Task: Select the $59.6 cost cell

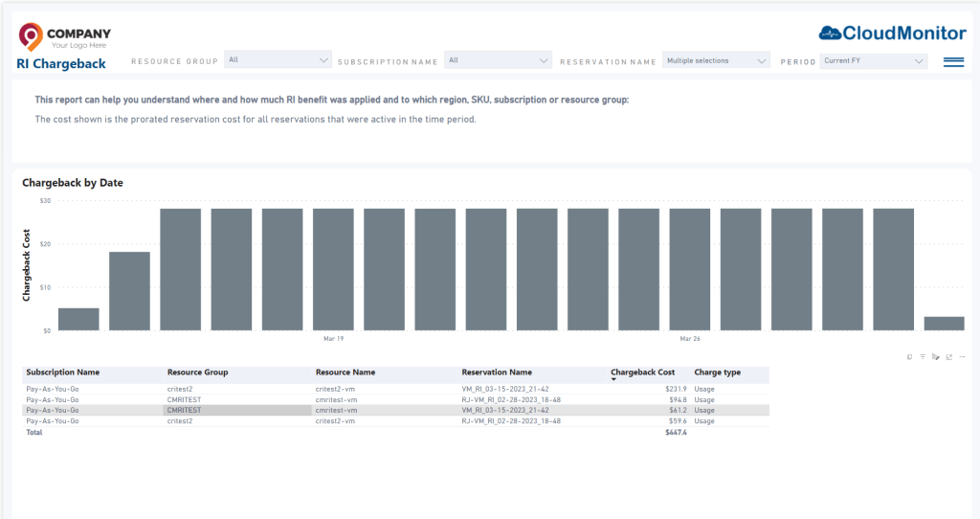Action: tap(678, 420)
